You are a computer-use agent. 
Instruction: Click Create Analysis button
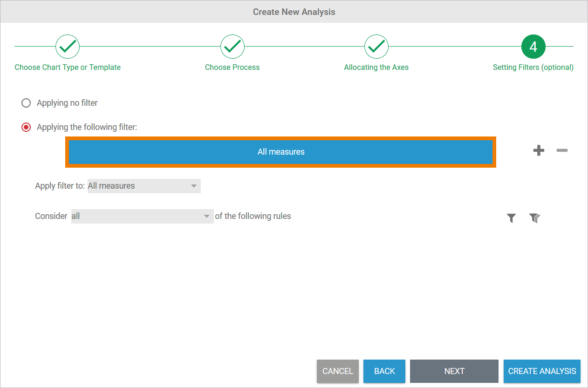click(x=542, y=371)
